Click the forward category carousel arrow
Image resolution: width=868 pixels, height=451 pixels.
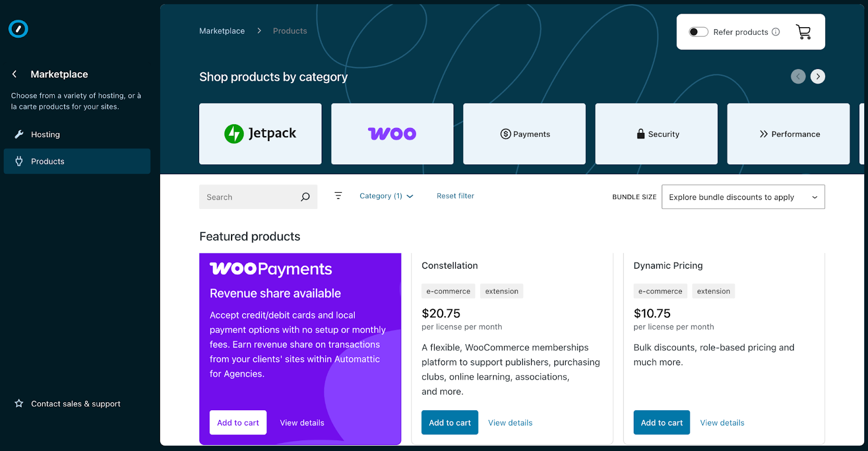(818, 76)
